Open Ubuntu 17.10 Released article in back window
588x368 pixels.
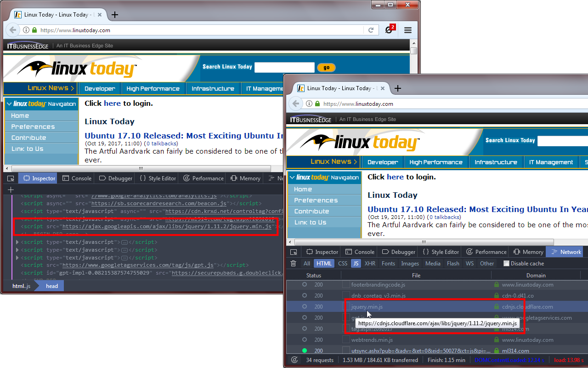click(x=184, y=136)
